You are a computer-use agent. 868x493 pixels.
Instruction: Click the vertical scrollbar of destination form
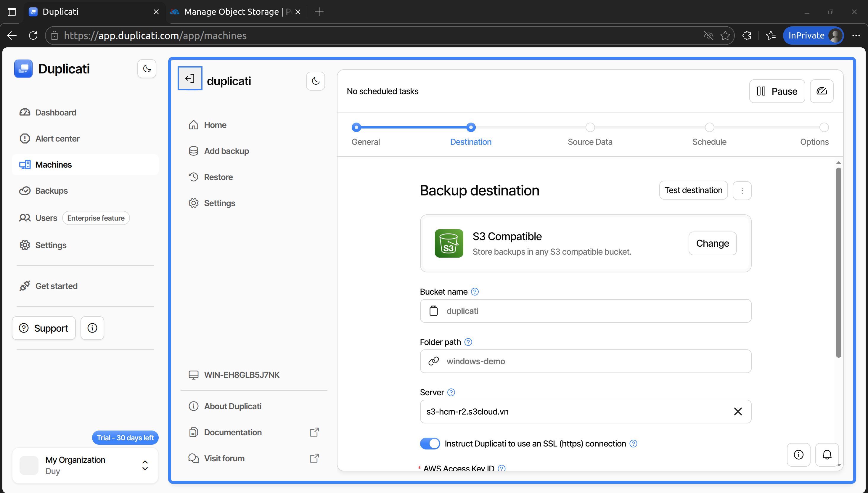point(838,262)
